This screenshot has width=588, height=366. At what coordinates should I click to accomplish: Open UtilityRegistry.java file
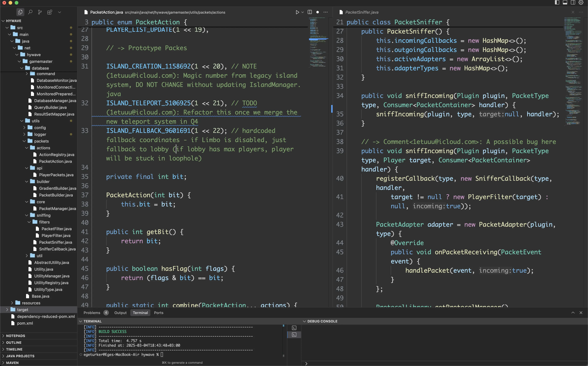(x=39, y=283)
